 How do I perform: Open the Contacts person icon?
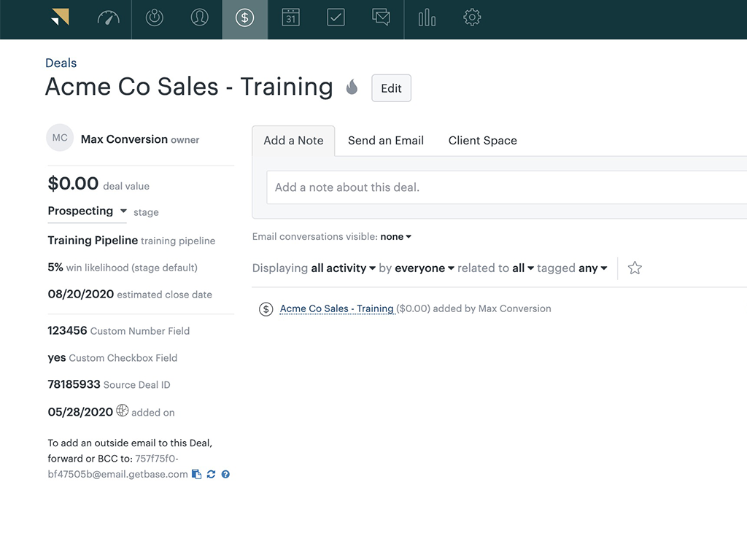[199, 18]
